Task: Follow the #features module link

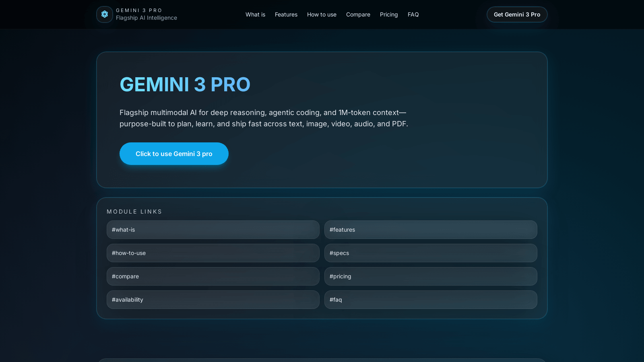Action: click(x=431, y=230)
